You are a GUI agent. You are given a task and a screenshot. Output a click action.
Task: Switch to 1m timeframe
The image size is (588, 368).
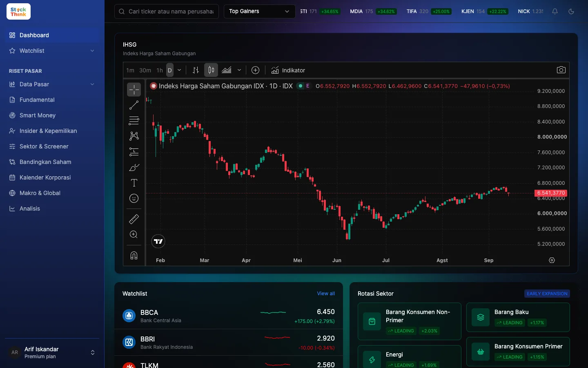pyautogui.click(x=130, y=70)
